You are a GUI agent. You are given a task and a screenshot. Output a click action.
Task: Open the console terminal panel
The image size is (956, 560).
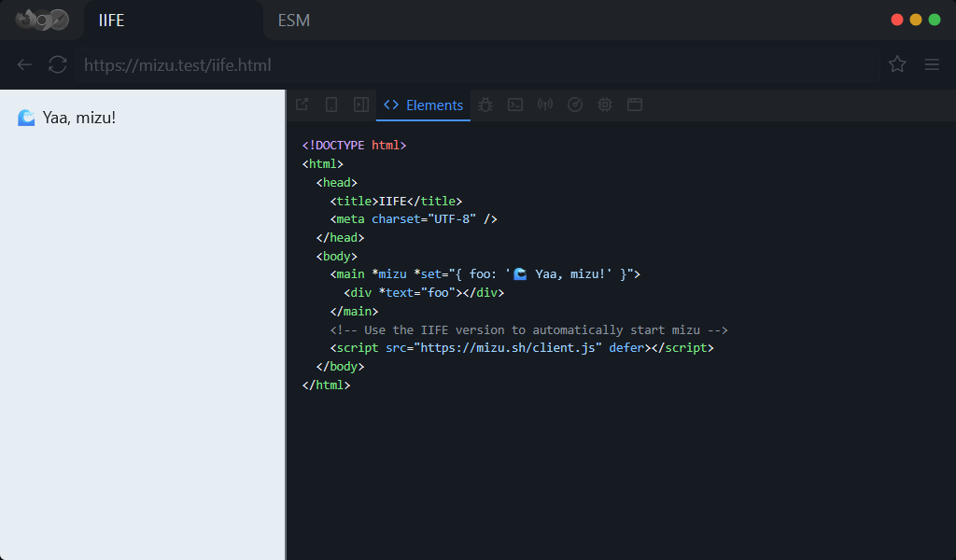pyautogui.click(x=515, y=105)
